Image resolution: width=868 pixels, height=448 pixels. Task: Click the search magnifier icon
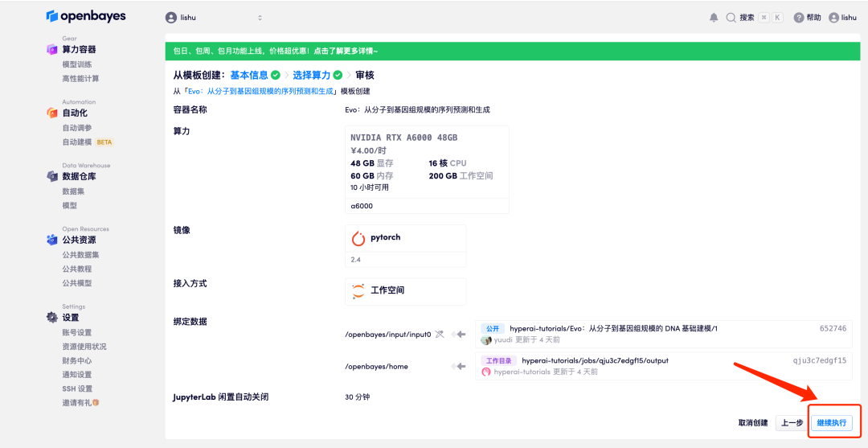tap(731, 17)
